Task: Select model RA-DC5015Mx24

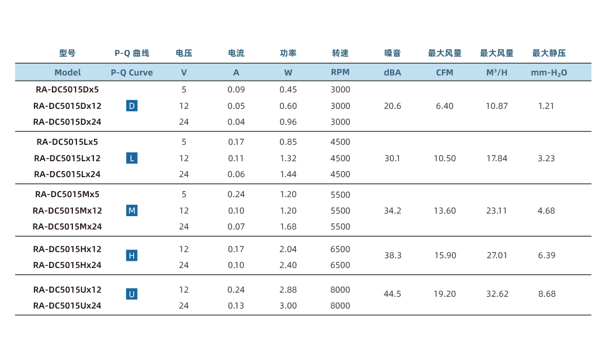Action: (67, 226)
